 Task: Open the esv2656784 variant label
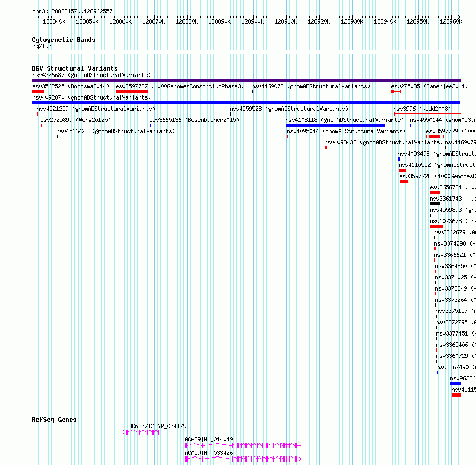(452, 187)
